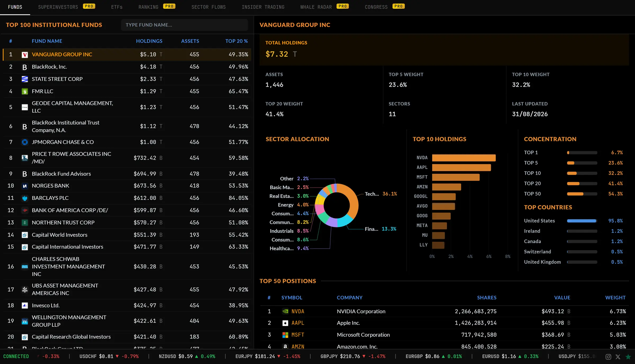Click the Charles Schwab Investment Management logo icon
635x364 pixels.
(25, 267)
